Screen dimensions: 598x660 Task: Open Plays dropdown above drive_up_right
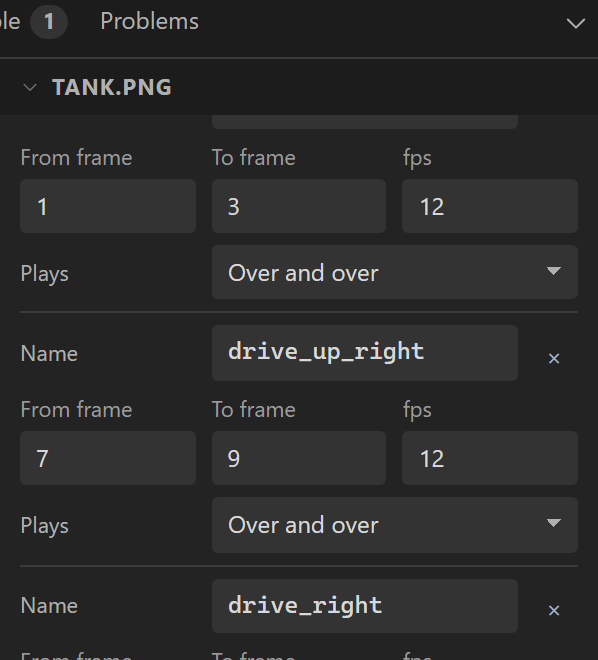click(395, 272)
